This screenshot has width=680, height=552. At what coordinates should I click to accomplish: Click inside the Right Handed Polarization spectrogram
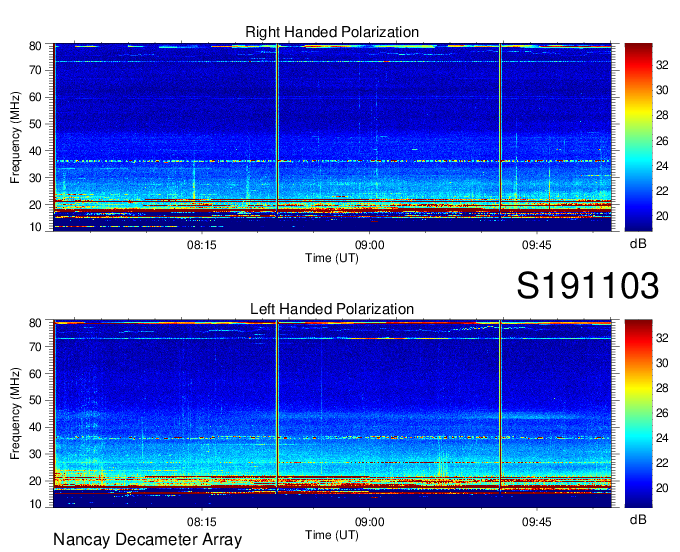pos(332,137)
